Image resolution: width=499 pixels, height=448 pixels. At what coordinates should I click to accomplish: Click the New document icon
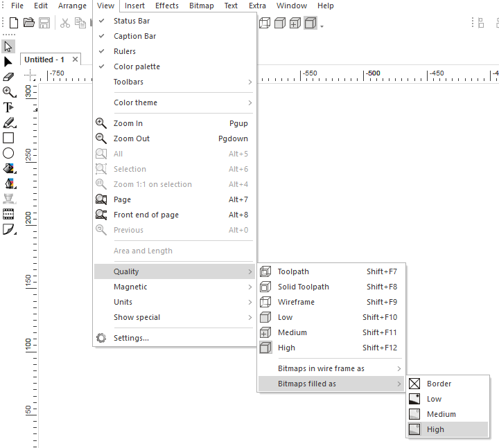click(x=14, y=23)
